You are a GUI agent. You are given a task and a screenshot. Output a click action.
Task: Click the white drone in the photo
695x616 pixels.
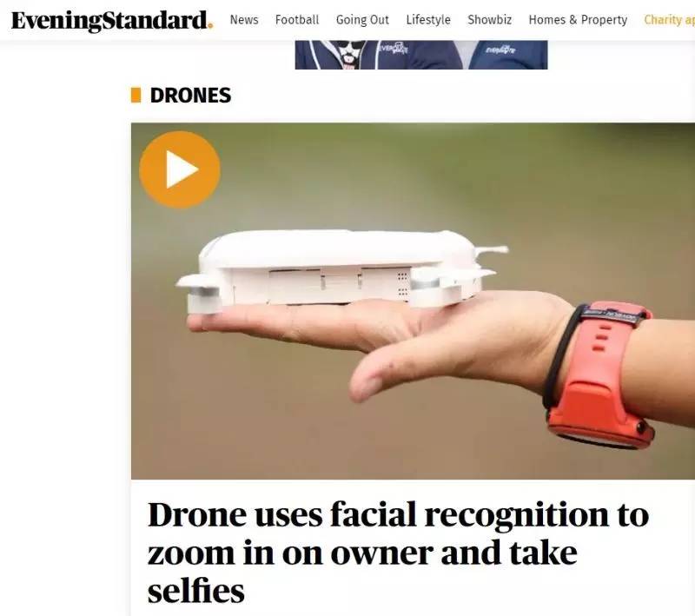point(341,269)
